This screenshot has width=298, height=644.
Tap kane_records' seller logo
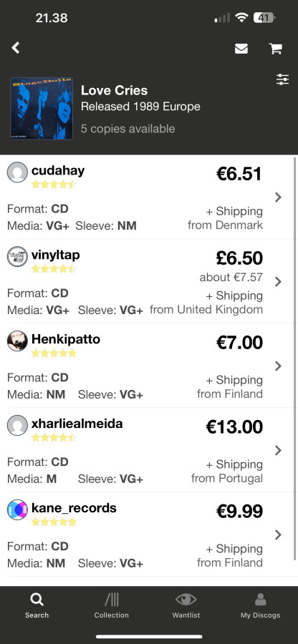(x=17, y=510)
